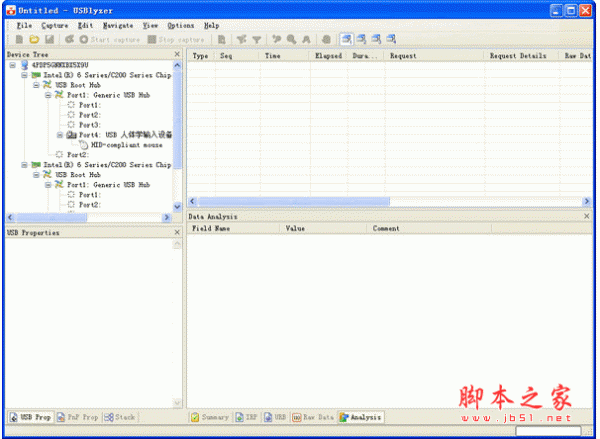Image resolution: width=600 pixels, height=439 pixels.
Task: Click Device Tree vertical scrollbar down arrow
Action: pos(177,207)
